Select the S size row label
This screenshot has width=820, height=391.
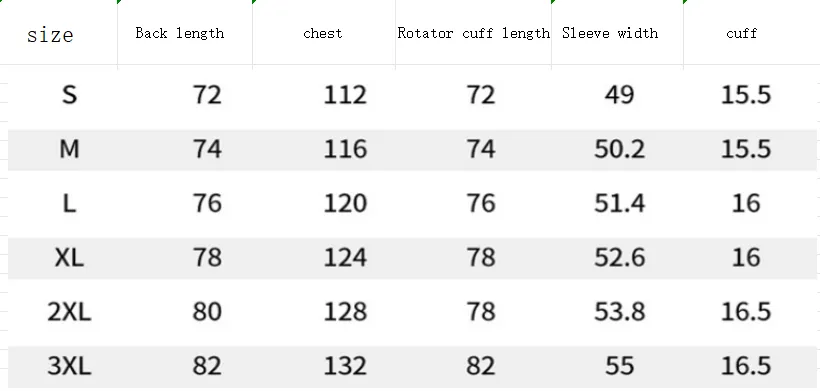click(70, 95)
